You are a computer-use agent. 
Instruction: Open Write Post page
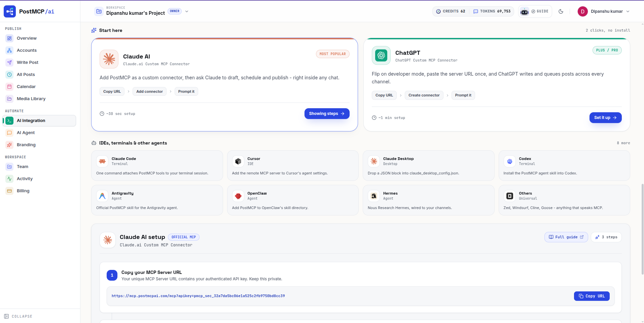coord(28,63)
